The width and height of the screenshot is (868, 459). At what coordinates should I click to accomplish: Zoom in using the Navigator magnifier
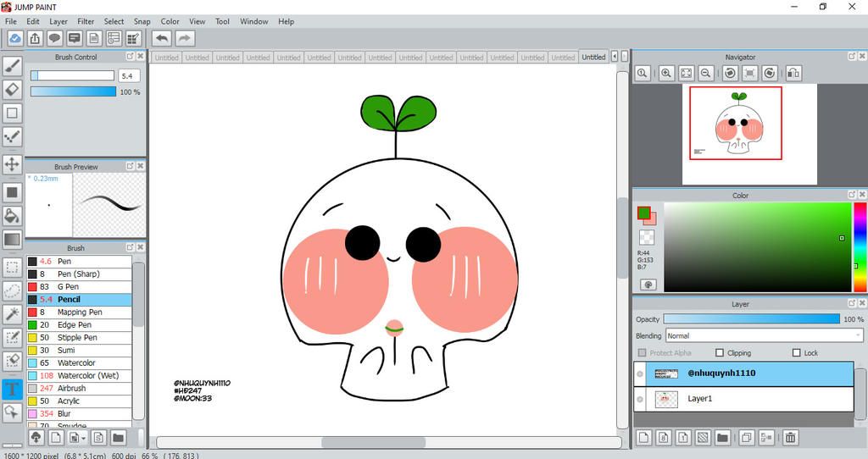pos(666,74)
